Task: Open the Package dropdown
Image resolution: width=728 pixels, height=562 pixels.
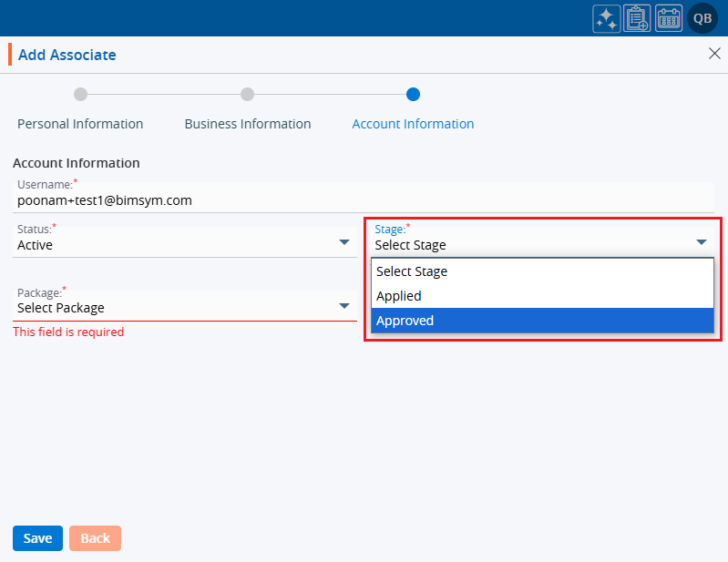Action: coord(182,307)
